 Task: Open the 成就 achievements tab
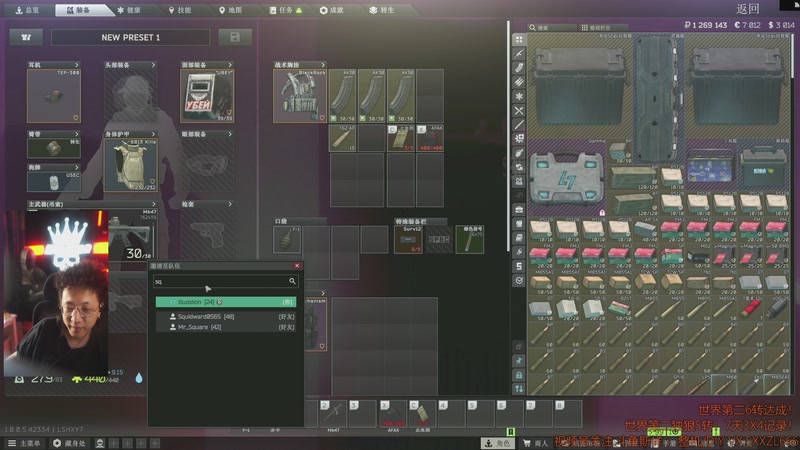[x=332, y=10]
